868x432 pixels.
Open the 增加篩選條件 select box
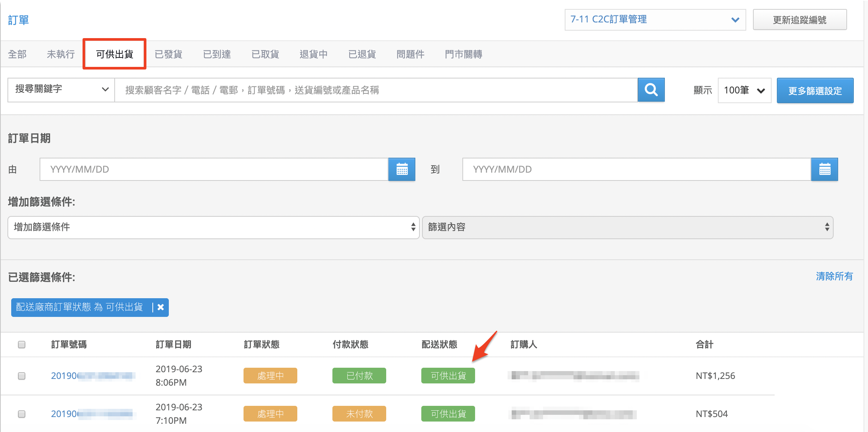(x=214, y=227)
